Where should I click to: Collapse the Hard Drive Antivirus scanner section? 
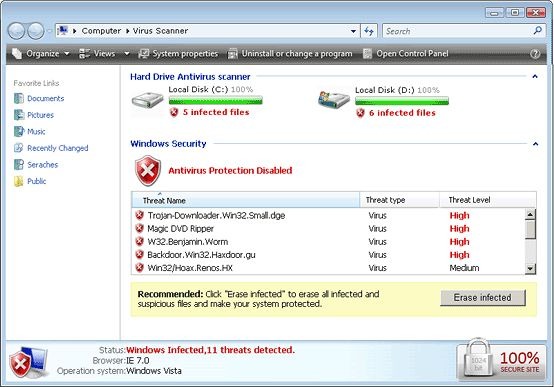click(x=535, y=76)
